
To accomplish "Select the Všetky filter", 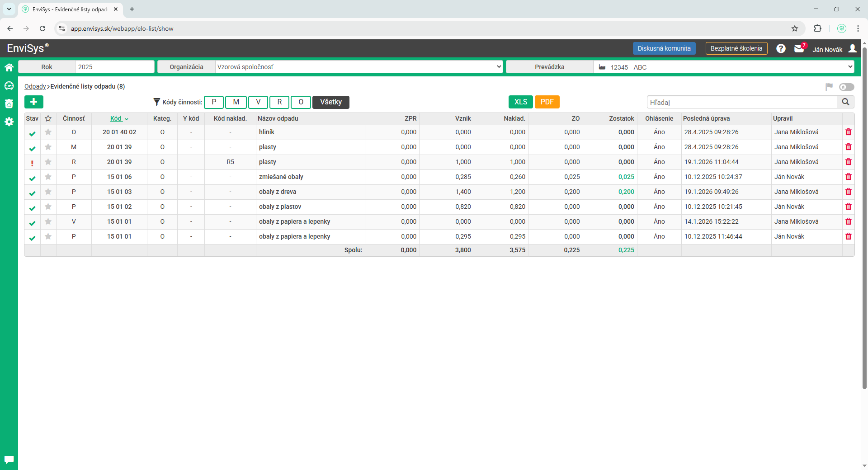I will tap(330, 102).
